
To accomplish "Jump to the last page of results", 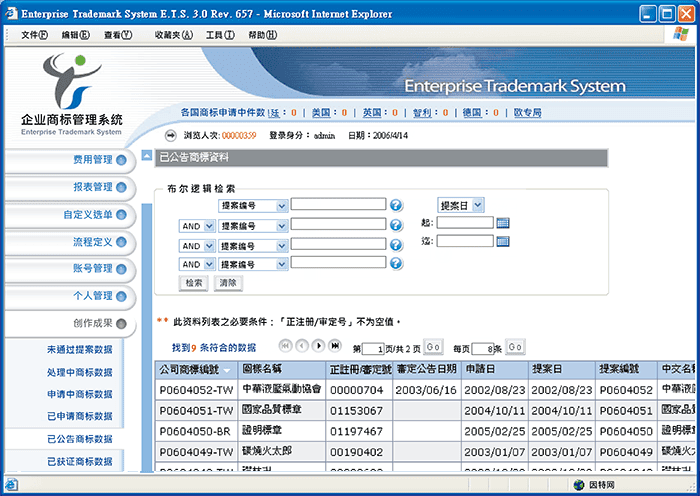I will pos(336,346).
